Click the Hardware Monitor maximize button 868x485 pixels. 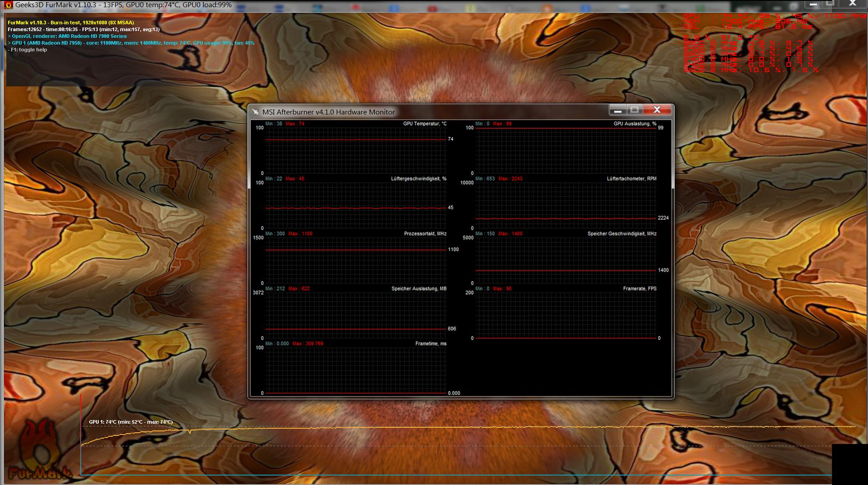click(634, 110)
